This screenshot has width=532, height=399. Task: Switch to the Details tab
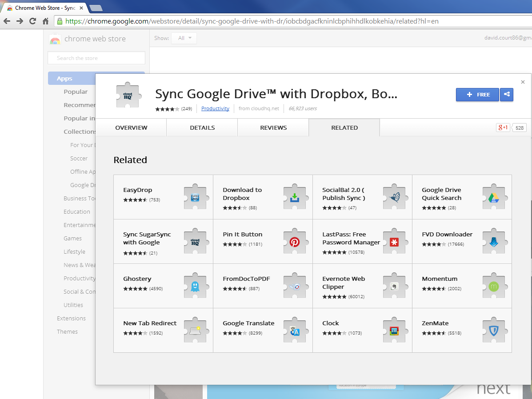[x=202, y=128]
